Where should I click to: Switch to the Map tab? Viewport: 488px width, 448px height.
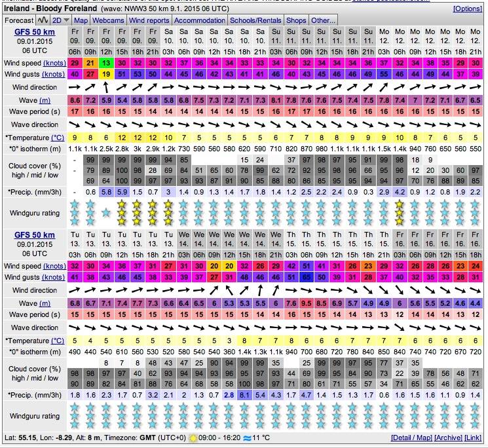pos(80,20)
